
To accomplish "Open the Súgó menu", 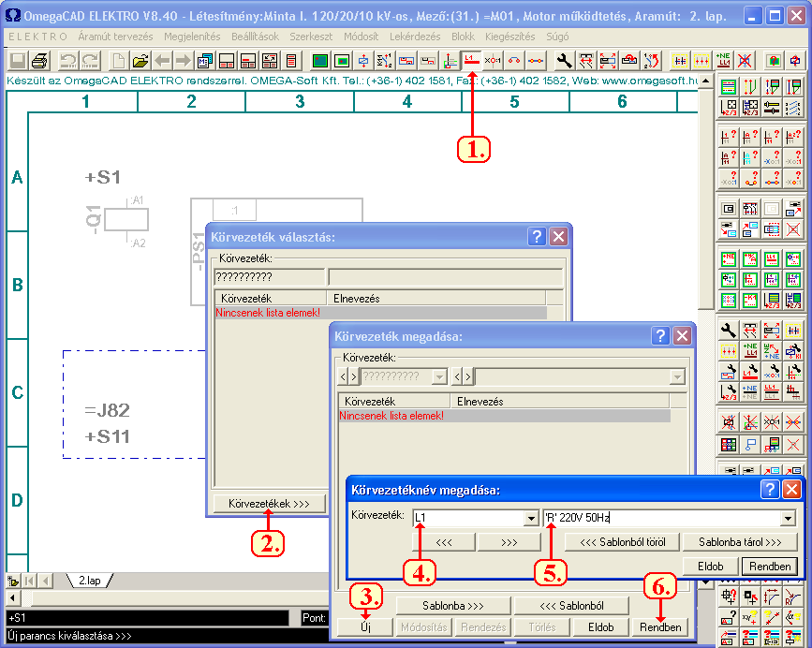I will tap(557, 37).
